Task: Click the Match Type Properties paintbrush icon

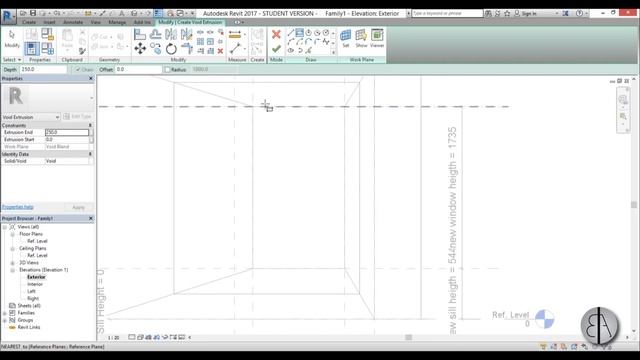Action: [x=82, y=51]
